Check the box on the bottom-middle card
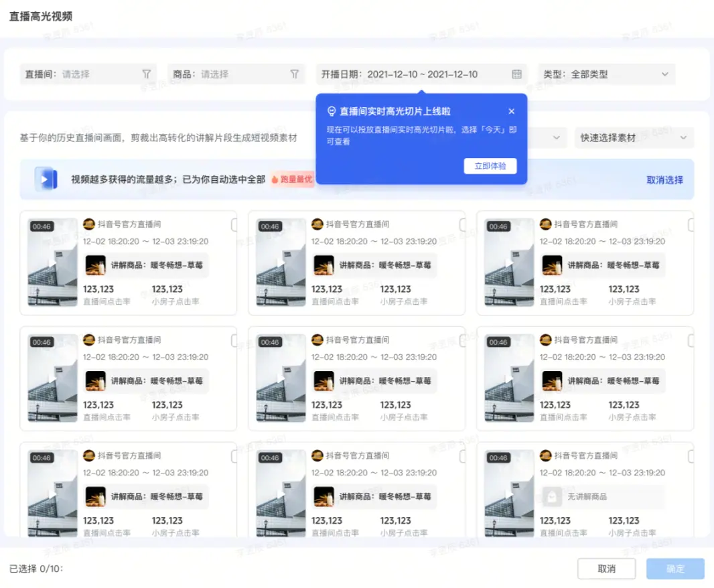The image size is (714, 588). (463, 456)
